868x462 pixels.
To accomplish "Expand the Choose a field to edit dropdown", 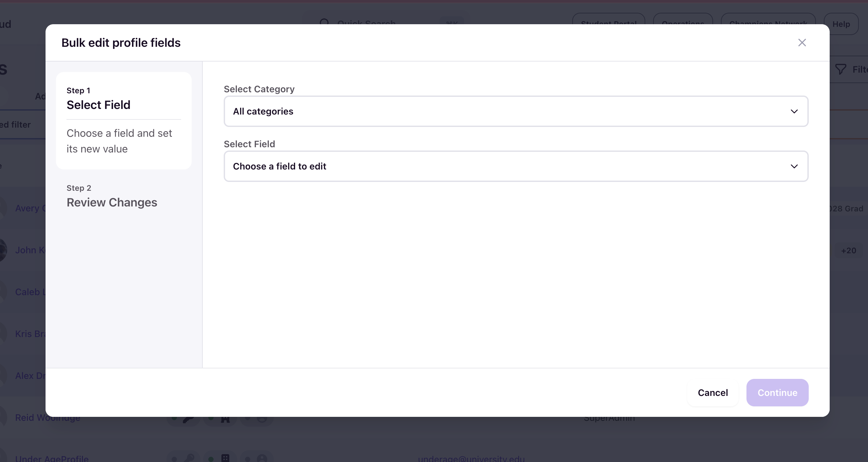I will 516,166.
